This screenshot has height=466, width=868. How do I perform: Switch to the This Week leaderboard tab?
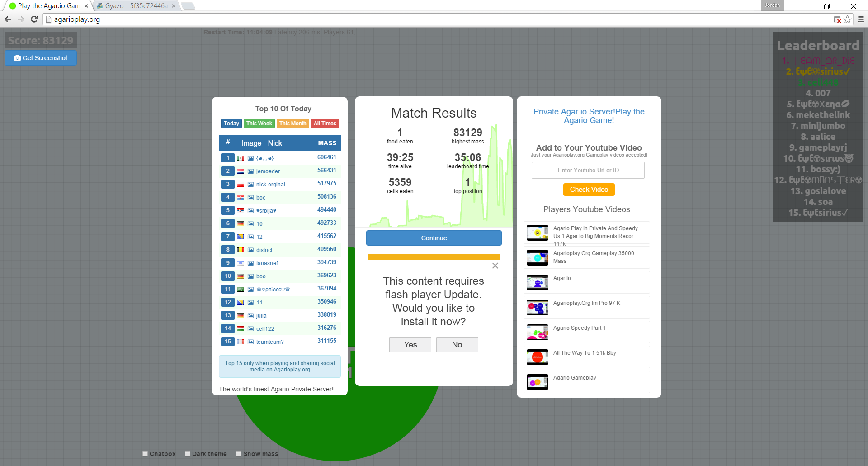259,124
